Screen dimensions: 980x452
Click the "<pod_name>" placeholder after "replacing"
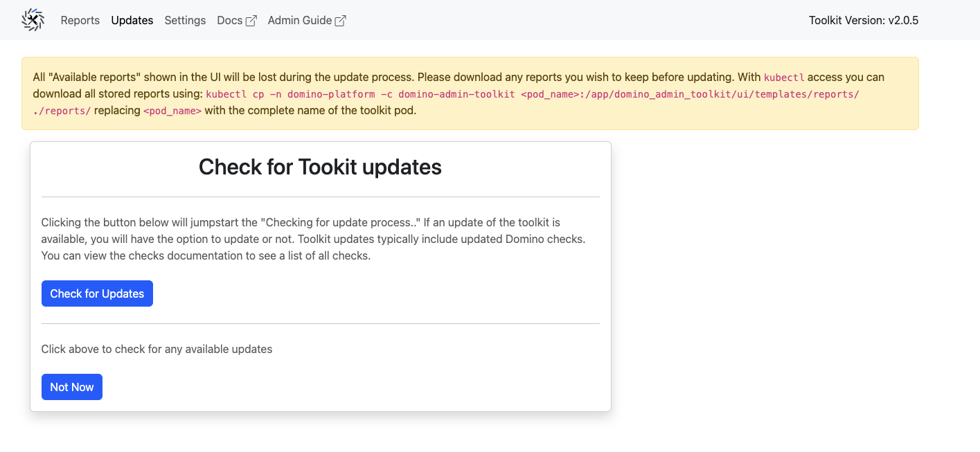pos(172,111)
